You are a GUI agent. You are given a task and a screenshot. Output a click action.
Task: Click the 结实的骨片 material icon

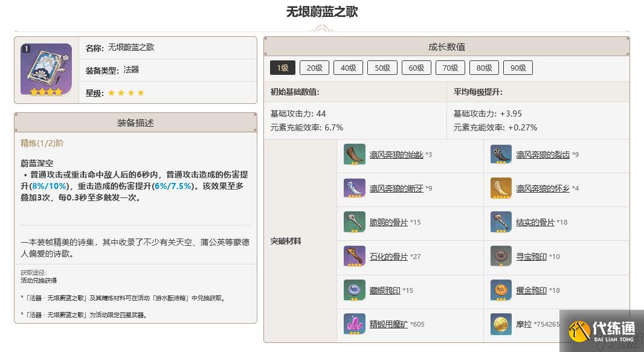(501, 222)
